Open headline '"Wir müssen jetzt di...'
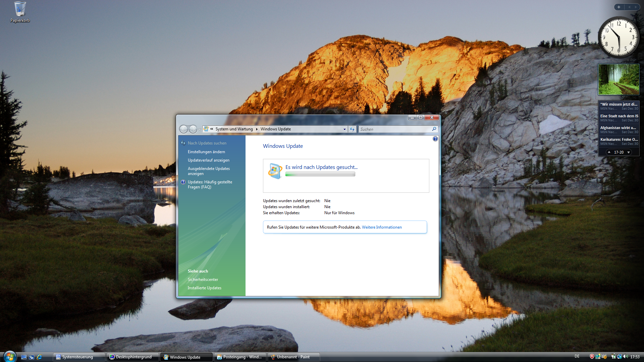The width and height of the screenshot is (644, 362). 619,106
